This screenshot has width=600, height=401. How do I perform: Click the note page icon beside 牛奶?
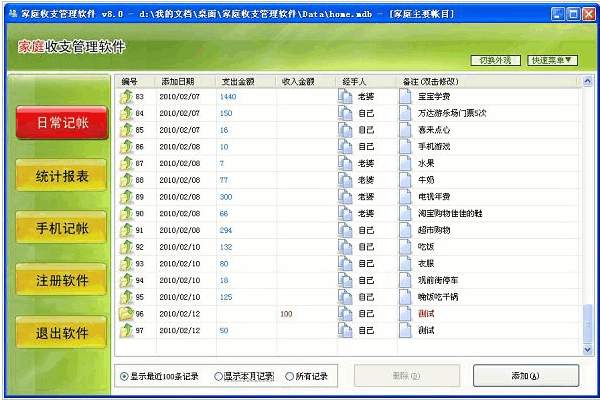click(405, 180)
